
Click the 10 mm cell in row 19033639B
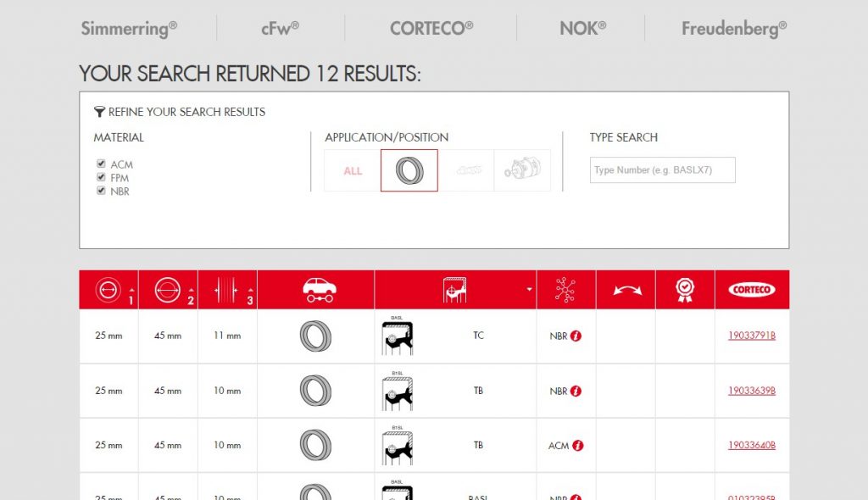227,391
